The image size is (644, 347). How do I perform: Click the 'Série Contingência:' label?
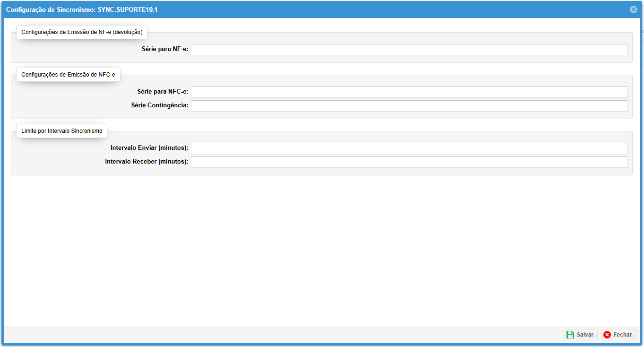159,105
